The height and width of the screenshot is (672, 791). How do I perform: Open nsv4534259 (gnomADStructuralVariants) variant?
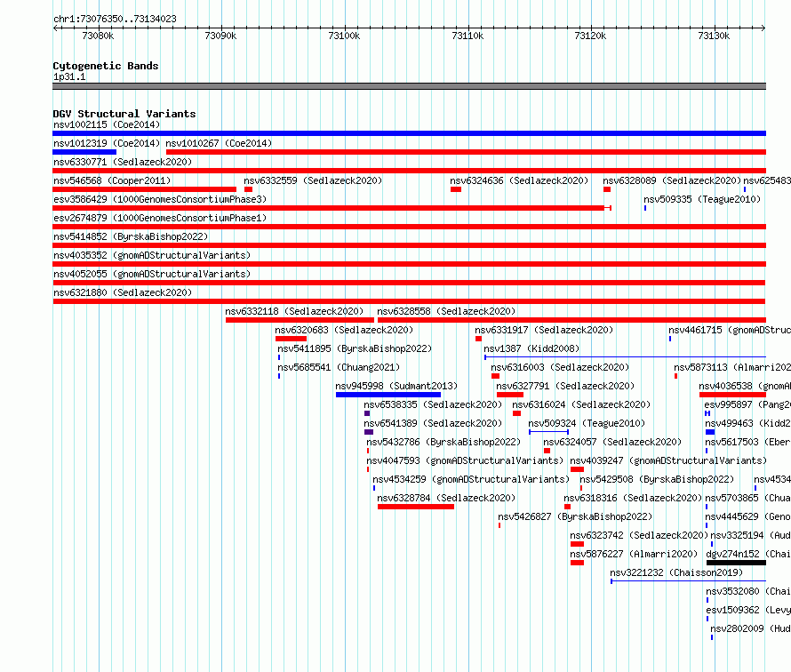tap(471, 479)
